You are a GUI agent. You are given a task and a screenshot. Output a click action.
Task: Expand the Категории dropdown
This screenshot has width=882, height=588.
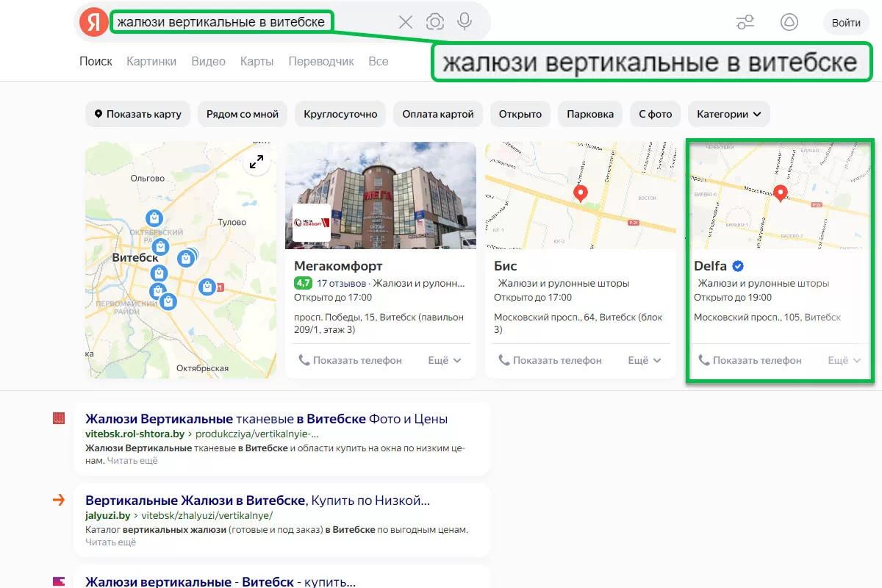728,114
